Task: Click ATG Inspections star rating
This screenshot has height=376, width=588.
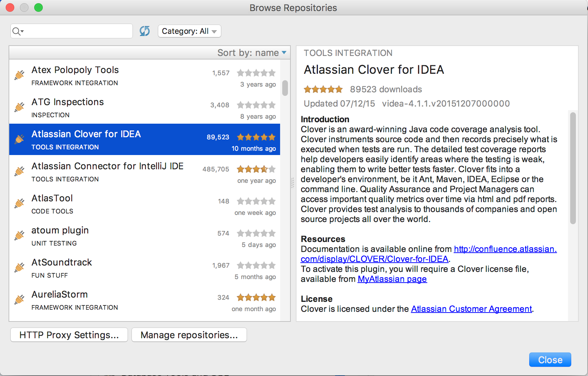Action: pyautogui.click(x=256, y=105)
